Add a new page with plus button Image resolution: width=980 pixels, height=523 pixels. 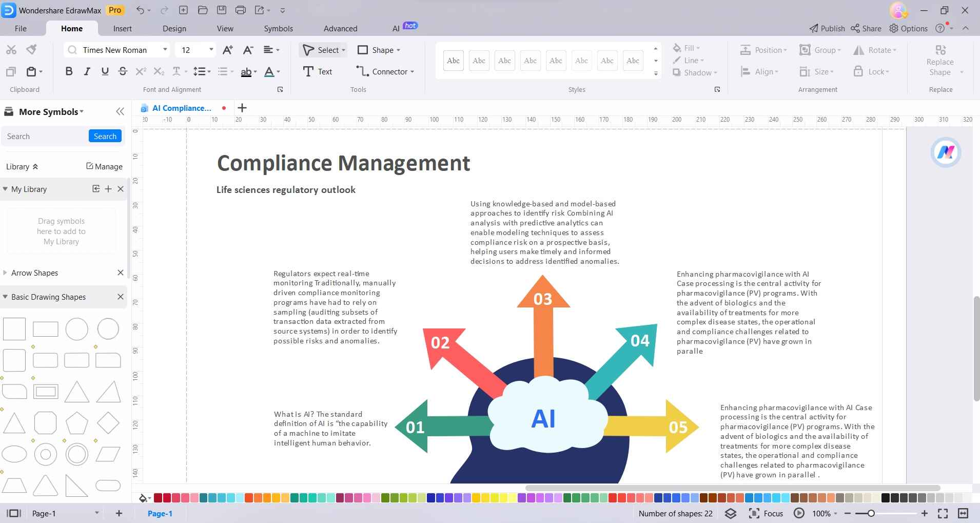point(119,513)
